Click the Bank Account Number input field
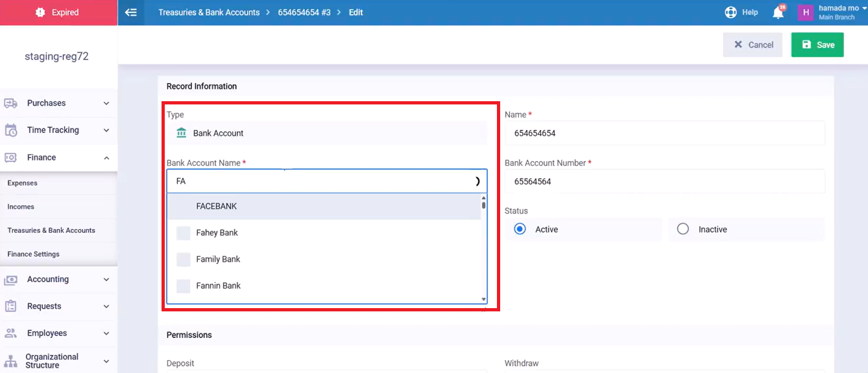Image resolution: width=868 pixels, height=373 pixels. [x=664, y=182]
